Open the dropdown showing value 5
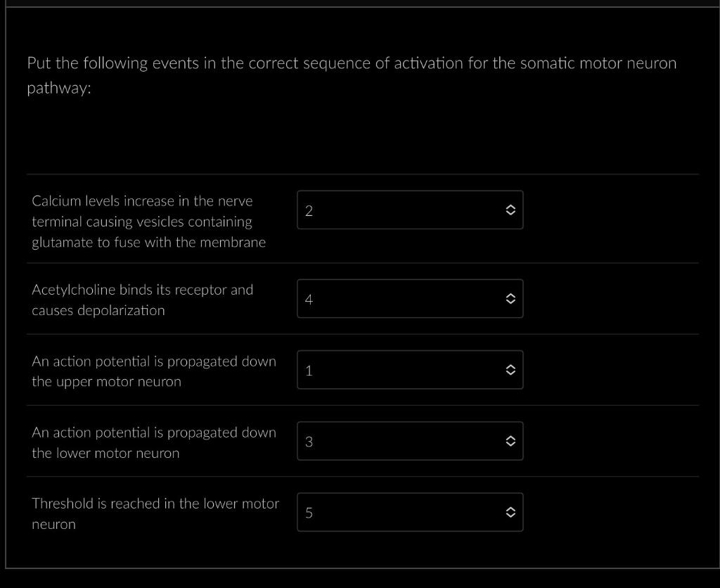 [410, 512]
